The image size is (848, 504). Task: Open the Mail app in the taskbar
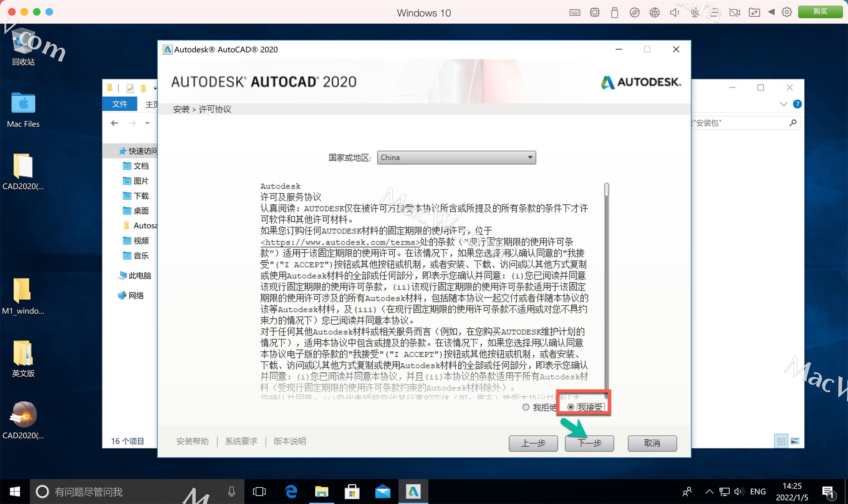click(x=382, y=491)
